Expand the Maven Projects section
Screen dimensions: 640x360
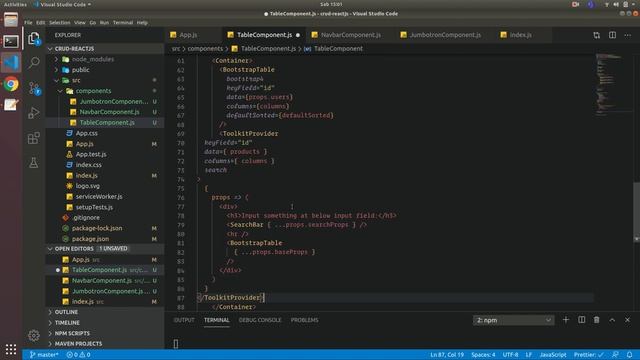pyautogui.click(x=106, y=344)
